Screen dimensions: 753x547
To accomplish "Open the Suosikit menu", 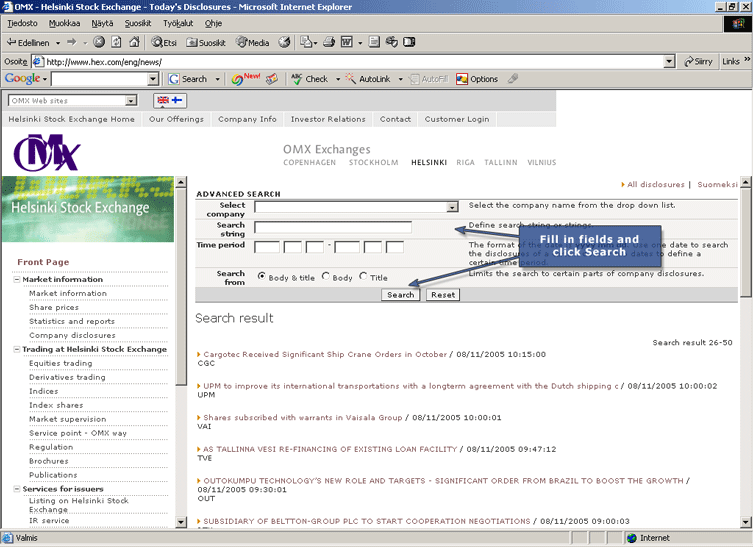I will pyautogui.click(x=138, y=23).
